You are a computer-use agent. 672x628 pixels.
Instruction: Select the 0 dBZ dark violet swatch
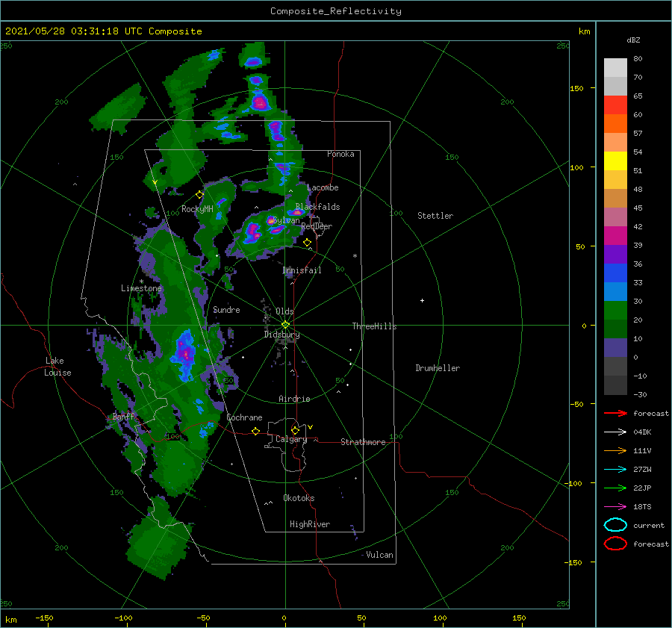click(x=615, y=348)
